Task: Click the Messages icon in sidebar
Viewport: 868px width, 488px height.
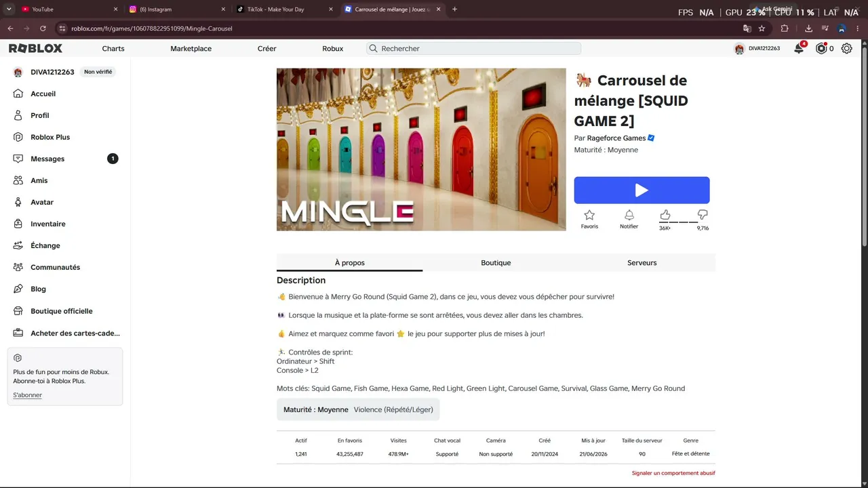Action: pyautogui.click(x=18, y=159)
